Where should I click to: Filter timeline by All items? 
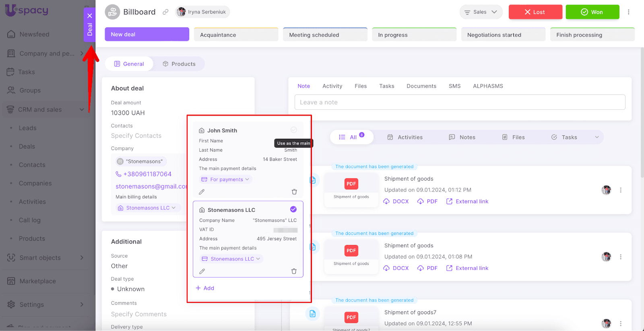351,137
